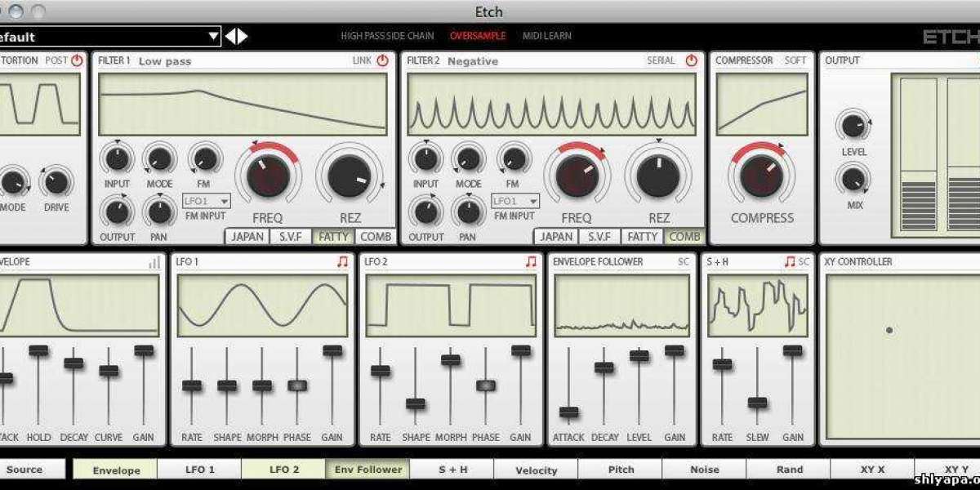Toggle Filter 2 SERIAL routing
980x490 pixels.
coord(661,60)
